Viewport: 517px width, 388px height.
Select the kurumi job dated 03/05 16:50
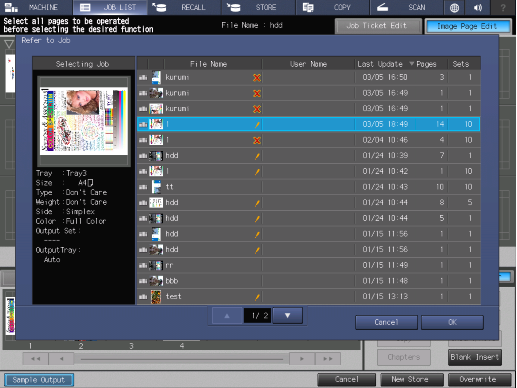point(309,77)
